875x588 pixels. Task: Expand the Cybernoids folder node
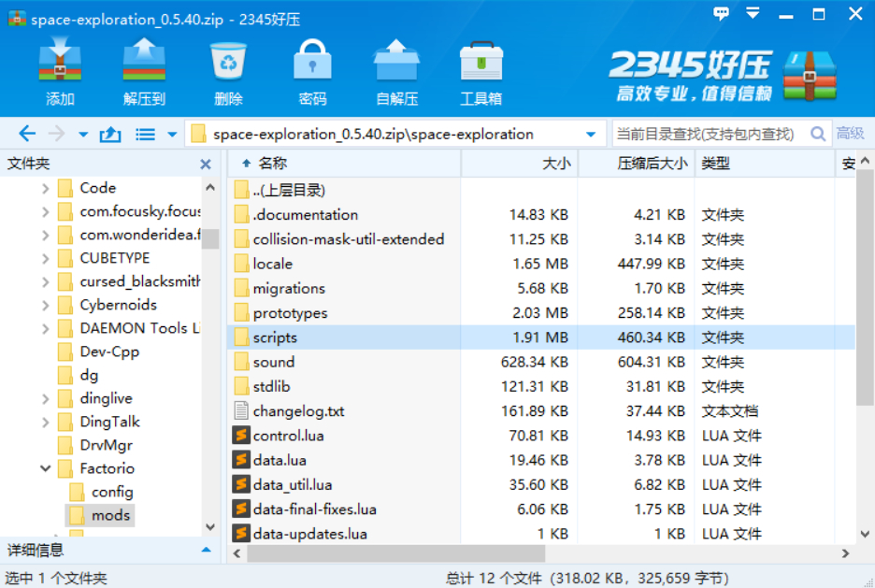pyautogui.click(x=45, y=306)
